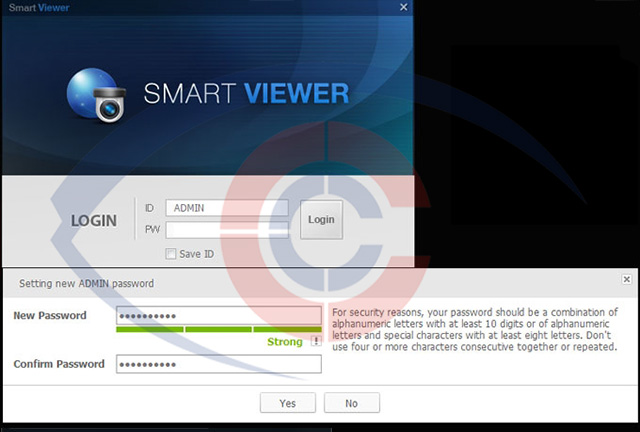Close the Setting new ADMIN password dialog
This screenshot has width=640, height=432.
tap(627, 279)
